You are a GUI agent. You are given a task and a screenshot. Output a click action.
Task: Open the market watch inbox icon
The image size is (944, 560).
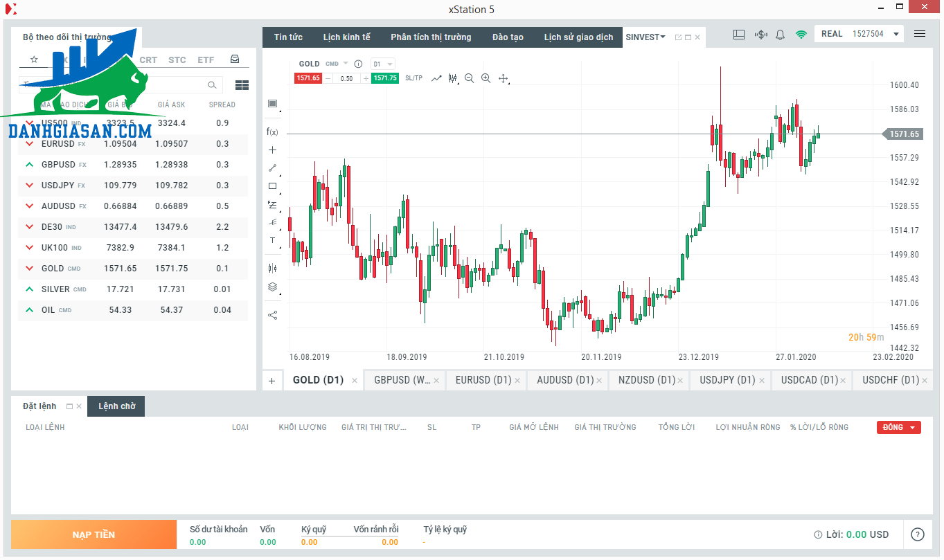point(235,60)
